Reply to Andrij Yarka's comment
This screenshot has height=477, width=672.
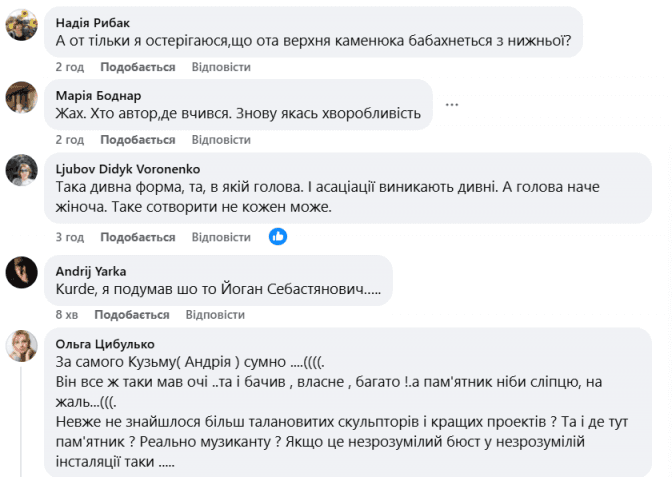[x=215, y=315]
